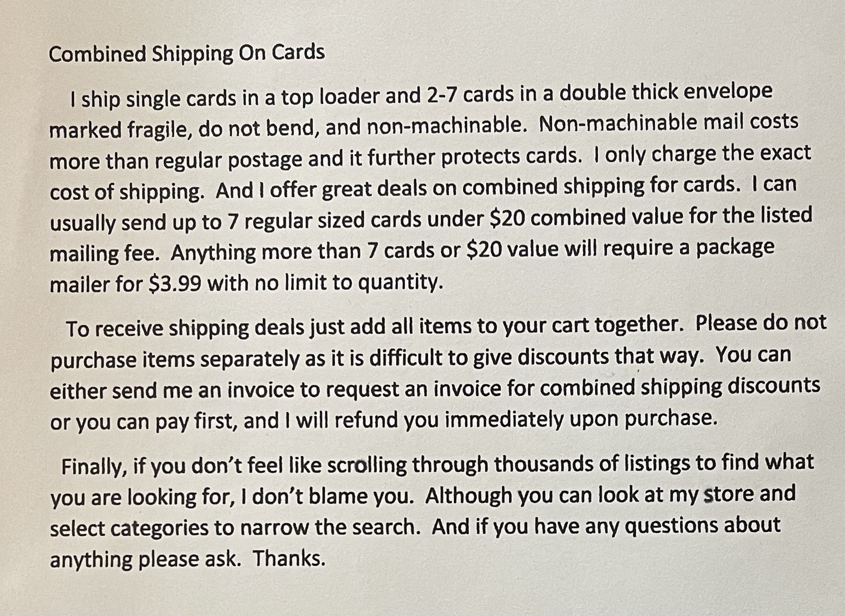Click the '$3.99' price text

click(x=175, y=284)
